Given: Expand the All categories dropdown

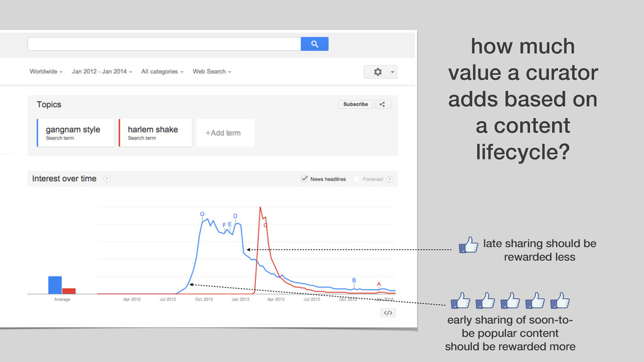Looking at the screenshot, I should pyautogui.click(x=162, y=72).
